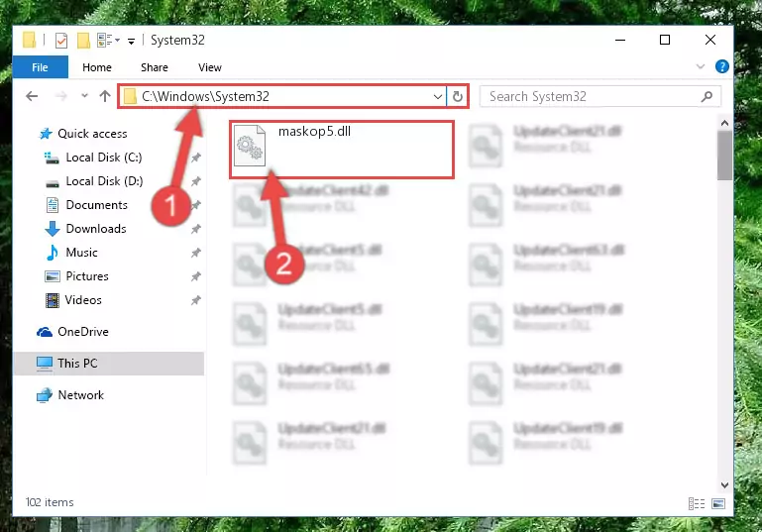Image resolution: width=762 pixels, height=532 pixels.
Task: Click the address bar path C:\Windows\System32
Action: (x=205, y=96)
